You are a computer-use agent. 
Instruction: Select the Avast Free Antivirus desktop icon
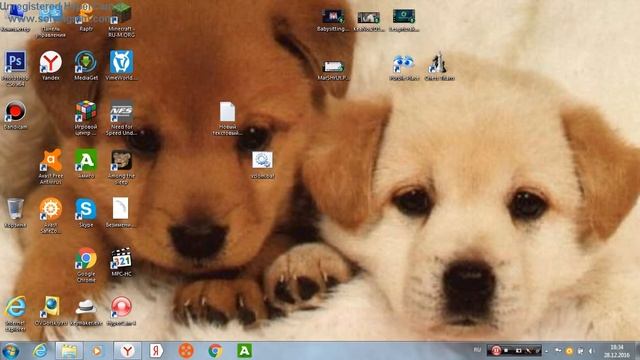(x=51, y=167)
